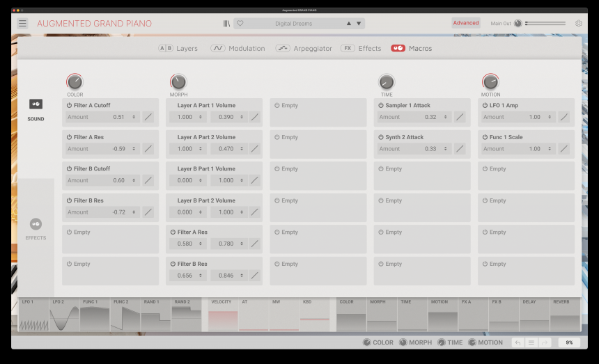Adjust Filter A Res amount -0.59 stepper
This screenshot has height=364, width=599.
134,149
